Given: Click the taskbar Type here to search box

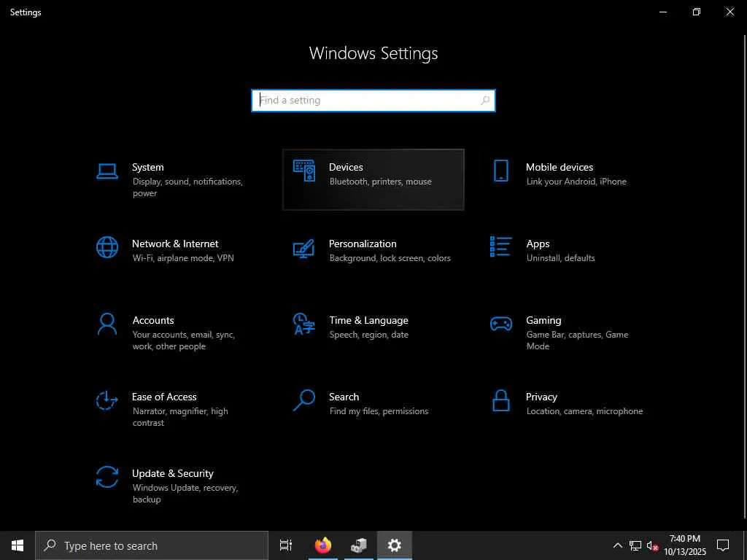Looking at the screenshot, I should tap(152, 545).
